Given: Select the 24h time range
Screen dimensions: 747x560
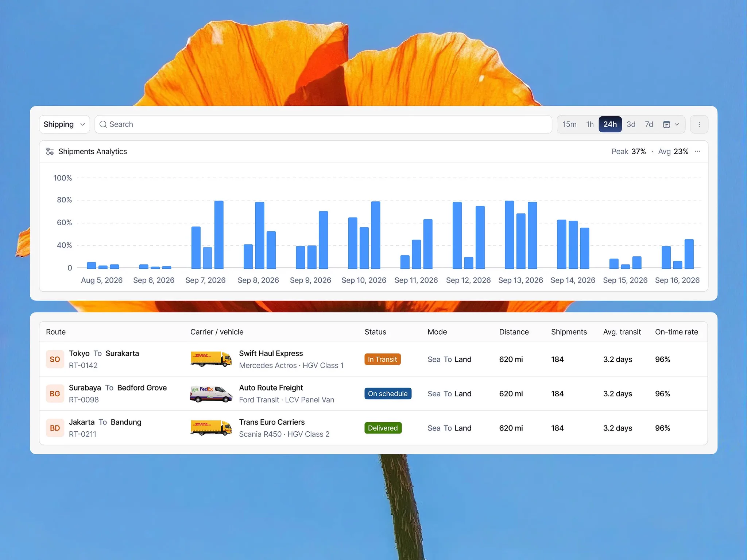Looking at the screenshot, I should [610, 124].
